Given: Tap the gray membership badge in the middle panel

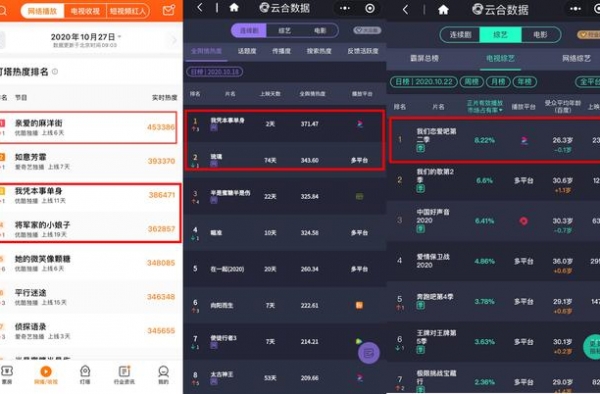Looking at the screenshot, I should tap(367, 30).
